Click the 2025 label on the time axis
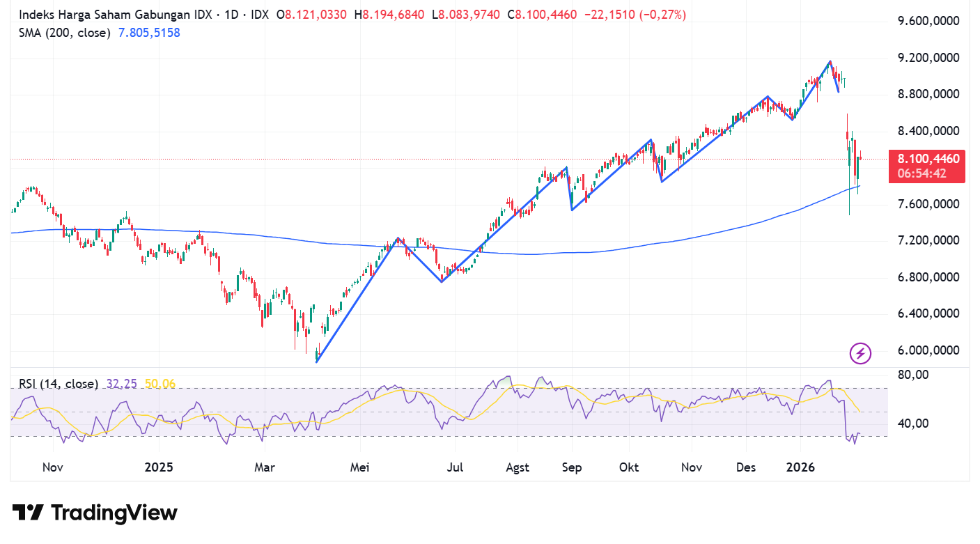The height and width of the screenshot is (544, 980). point(160,467)
